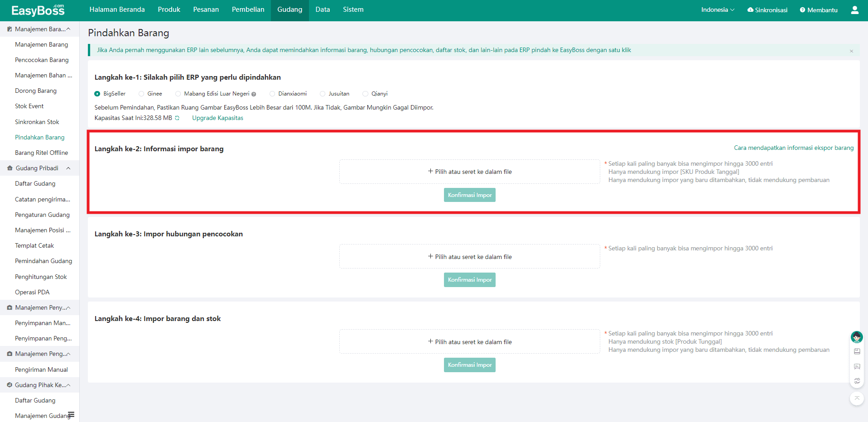Image resolution: width=868 pixels, height=422 pixels.
Task: Collapse the Gudang Pribadi sidebar group
Action: coord(68,168)
